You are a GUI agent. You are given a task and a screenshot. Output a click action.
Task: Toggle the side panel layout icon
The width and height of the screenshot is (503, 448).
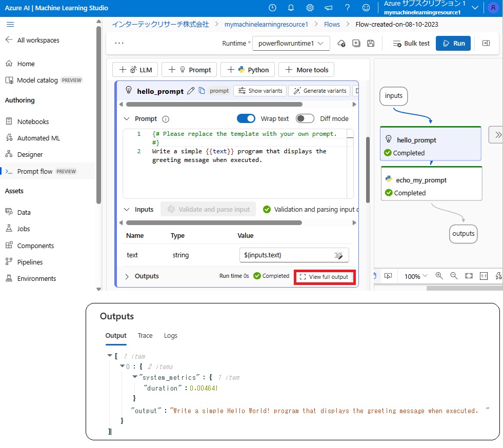(486, 43)
